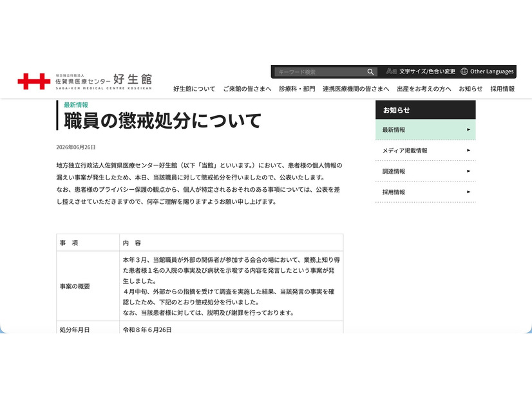
Task: Click the 事案の概要 table cell
Action: click(x=88, y=286)
